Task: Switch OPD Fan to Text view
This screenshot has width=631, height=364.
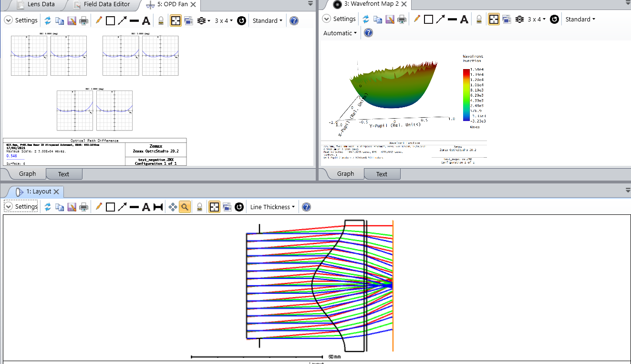Action: click(64, 174)
